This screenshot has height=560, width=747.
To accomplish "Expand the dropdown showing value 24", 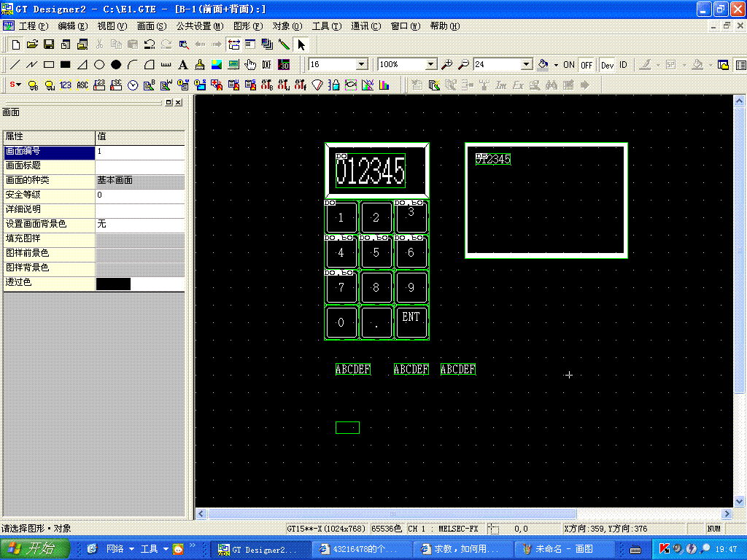I will pyautogui.click(x=526, y=65).
